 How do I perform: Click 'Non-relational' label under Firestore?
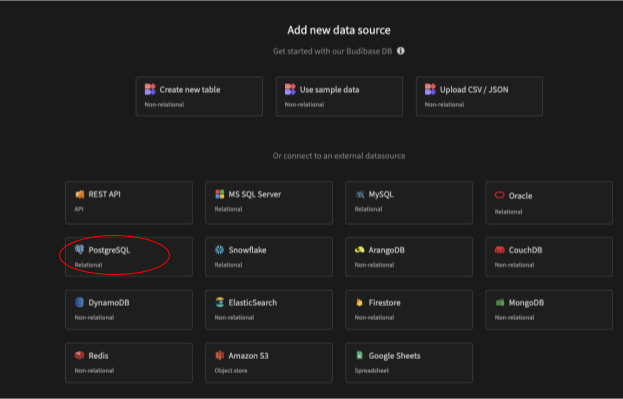click(374, 317)
